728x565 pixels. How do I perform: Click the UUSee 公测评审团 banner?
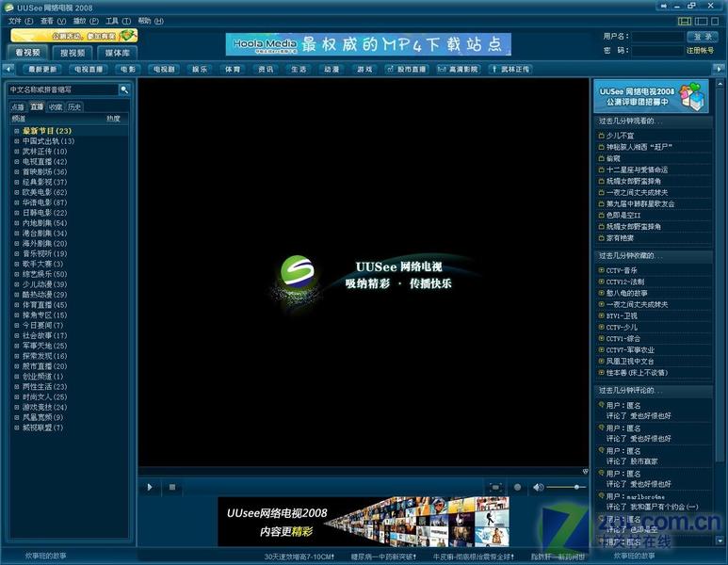click(x=651, y=96)
